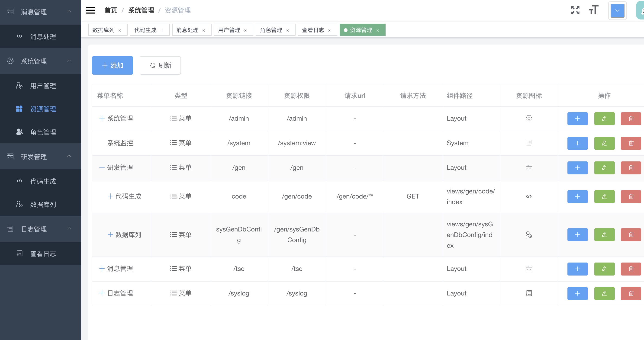Close the 查看日志 tab

click(329, 31)
